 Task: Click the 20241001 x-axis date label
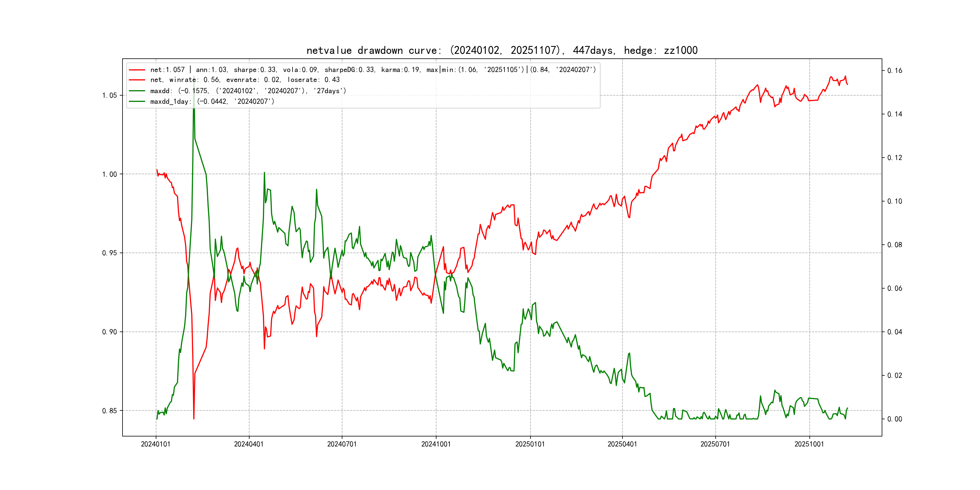[436, 444]
